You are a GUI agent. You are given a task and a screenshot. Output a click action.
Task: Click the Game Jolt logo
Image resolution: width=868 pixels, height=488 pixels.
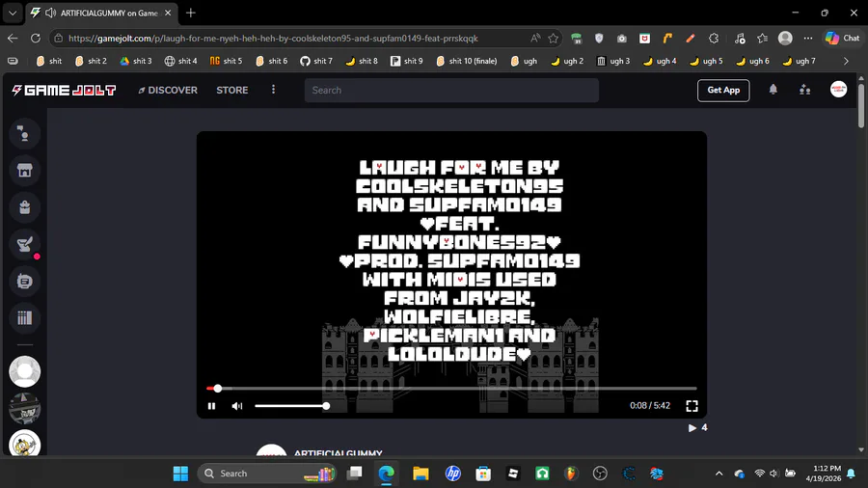coord(65,90)
